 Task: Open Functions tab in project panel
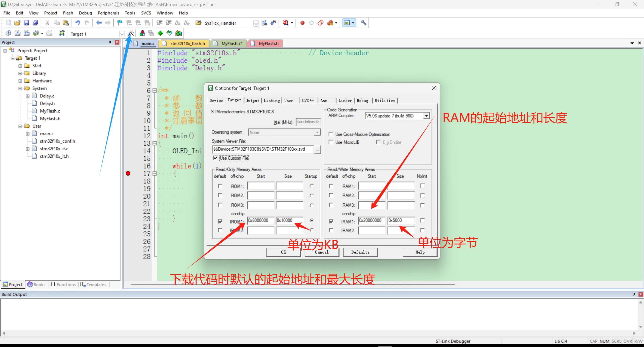63,284
